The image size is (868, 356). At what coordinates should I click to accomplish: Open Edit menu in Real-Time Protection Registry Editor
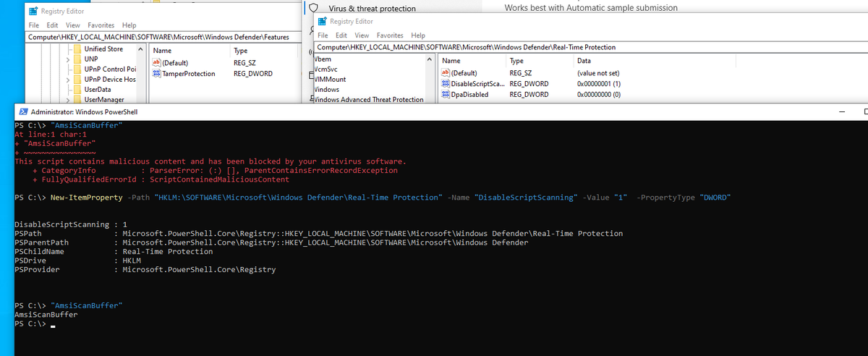(342, 35)
